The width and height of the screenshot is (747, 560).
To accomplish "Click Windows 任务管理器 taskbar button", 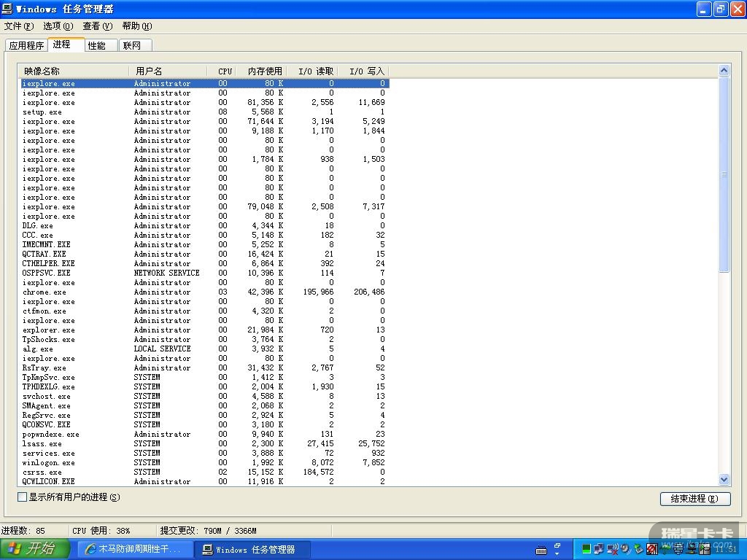I will point(253,550).
